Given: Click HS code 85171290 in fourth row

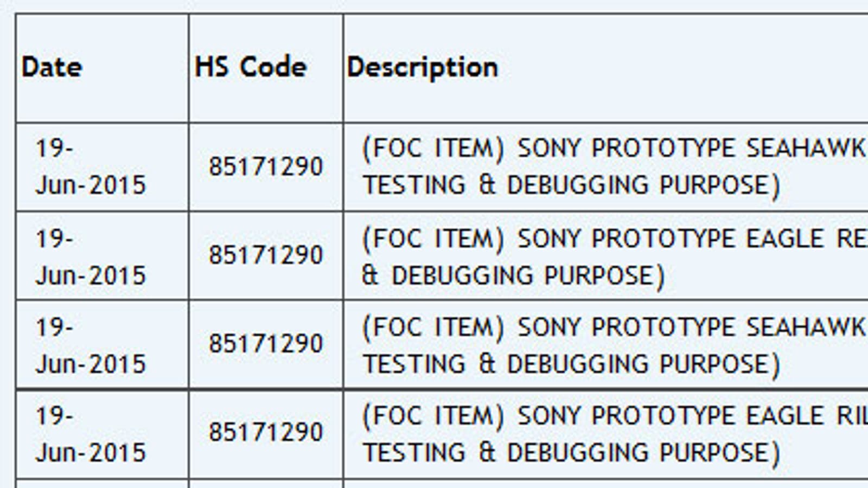Looking at the screenshot, I should tap(266, 433).
